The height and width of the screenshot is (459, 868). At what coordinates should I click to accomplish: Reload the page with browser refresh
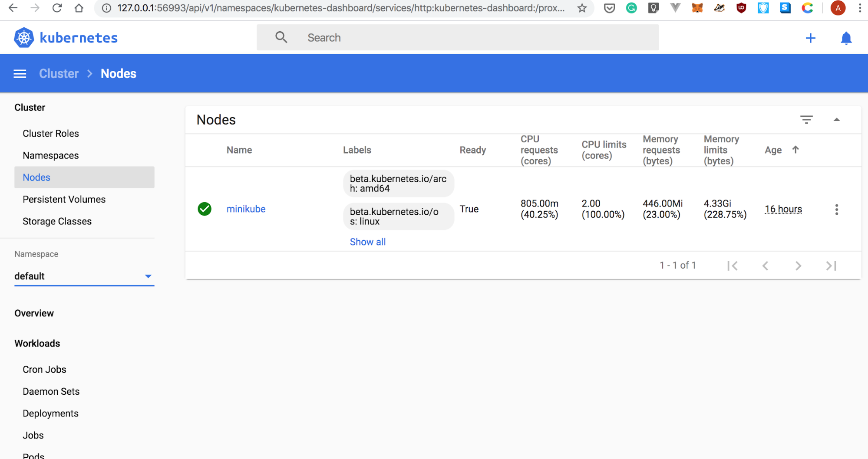tap(57, 8)
